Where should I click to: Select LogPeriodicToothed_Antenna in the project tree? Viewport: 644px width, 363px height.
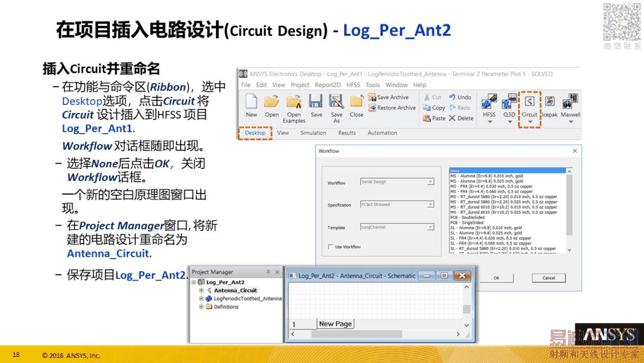pos(247,299)
